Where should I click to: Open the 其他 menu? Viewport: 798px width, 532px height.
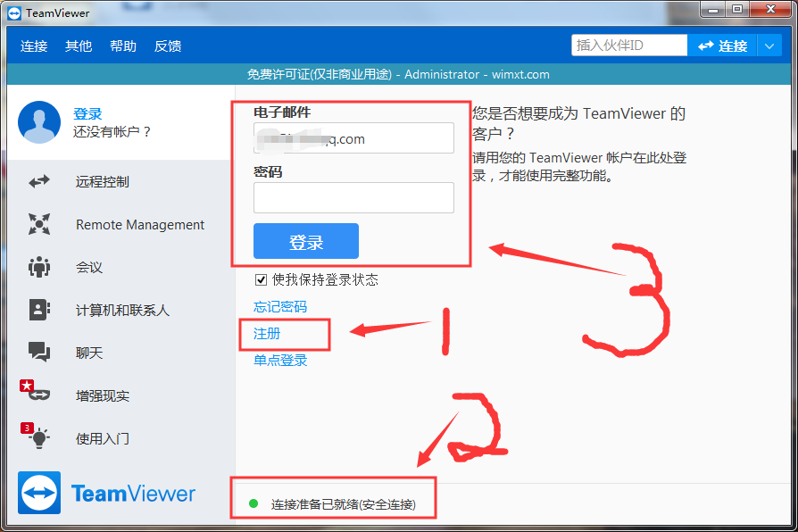(x=79, y=46)
